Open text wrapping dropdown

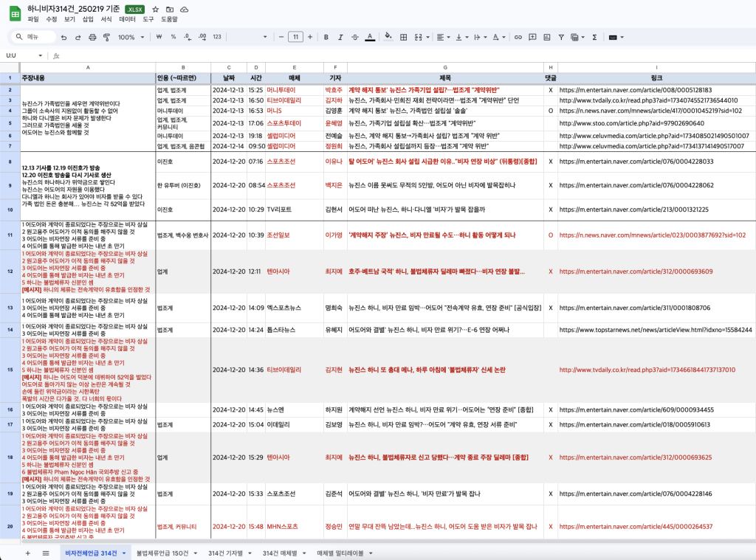click(x=480, y=37)
